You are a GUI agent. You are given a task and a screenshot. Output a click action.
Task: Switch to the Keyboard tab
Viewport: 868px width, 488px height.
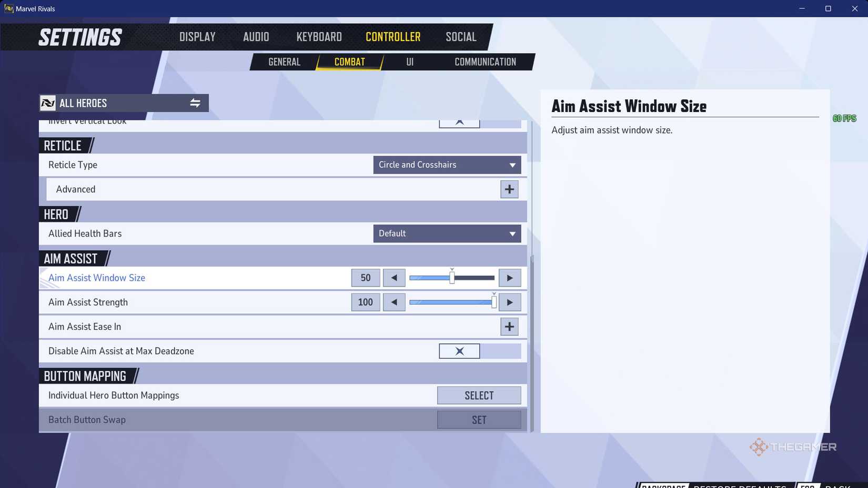319,37
